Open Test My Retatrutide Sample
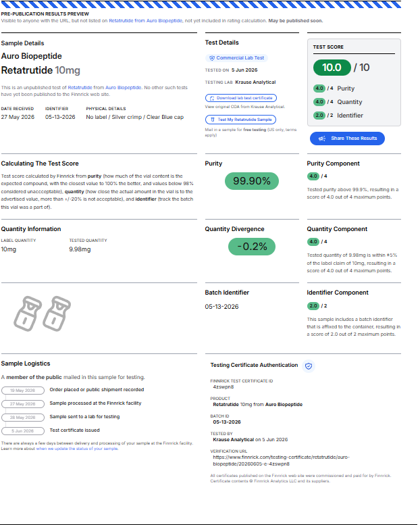This screenshot has height=525, width=420. pos(240,120)
